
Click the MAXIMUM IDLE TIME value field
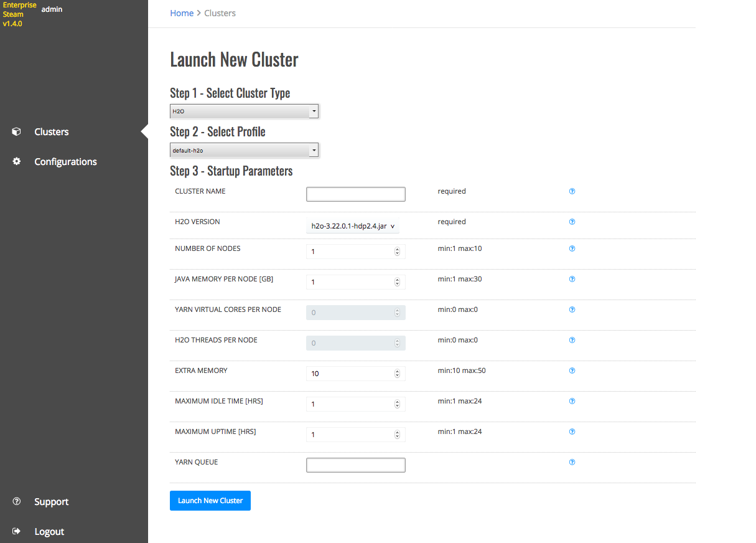(356, 404)
